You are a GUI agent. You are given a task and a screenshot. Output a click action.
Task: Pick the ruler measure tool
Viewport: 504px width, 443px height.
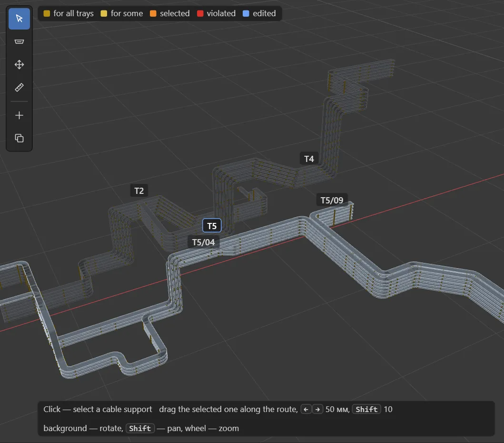coord(20,88)
